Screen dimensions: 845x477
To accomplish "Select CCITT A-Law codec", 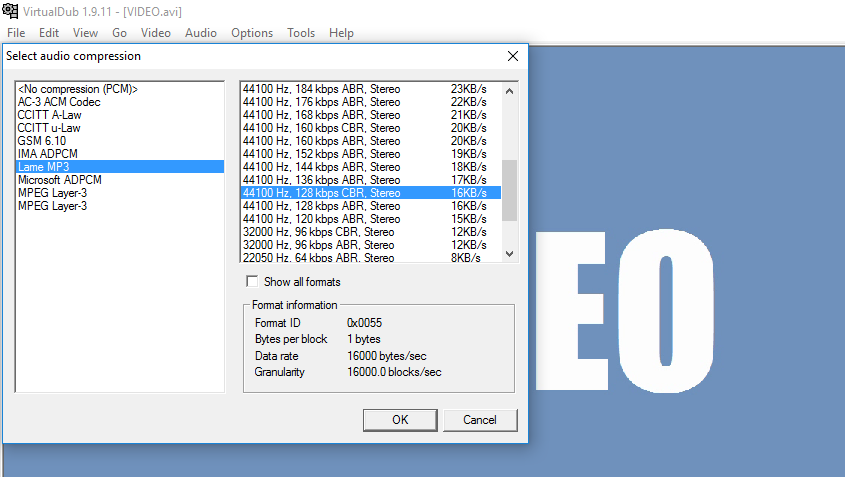I will click(x=120, y=115).
